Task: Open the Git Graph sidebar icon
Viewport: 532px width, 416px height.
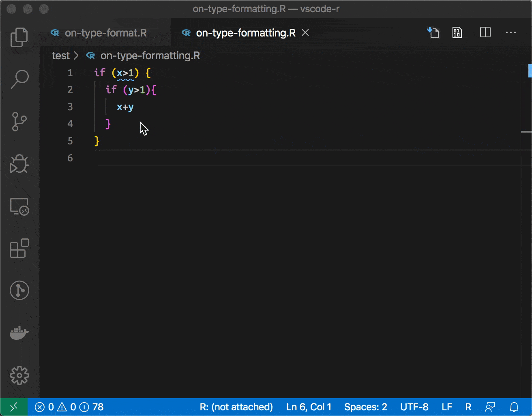Action: pyautogui.click(x=19, y=291)
